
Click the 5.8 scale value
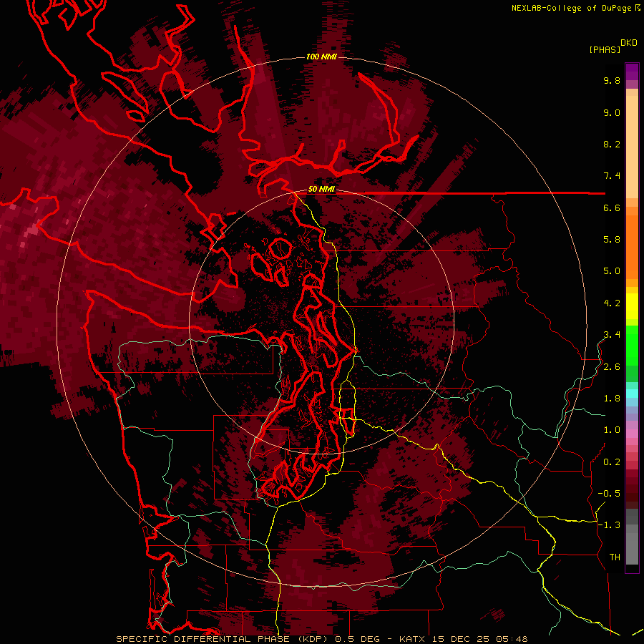point(612,240)
